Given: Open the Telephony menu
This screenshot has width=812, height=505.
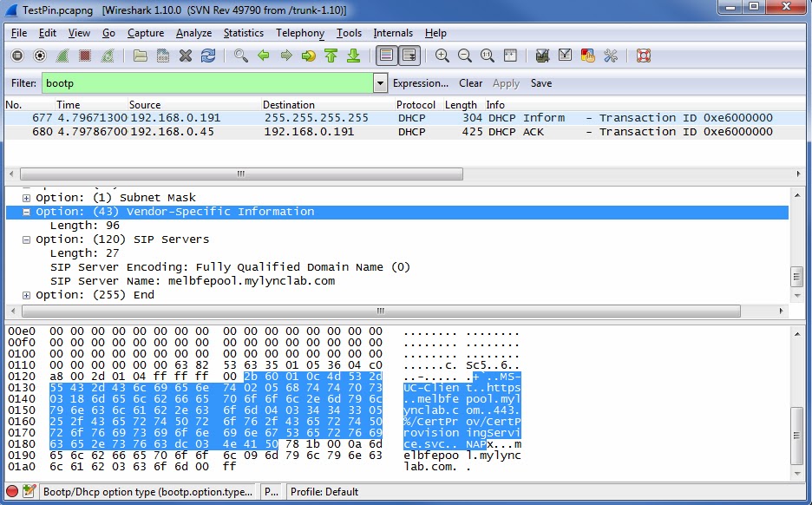Looking at the screenshot, I should [x=300, y=33].
